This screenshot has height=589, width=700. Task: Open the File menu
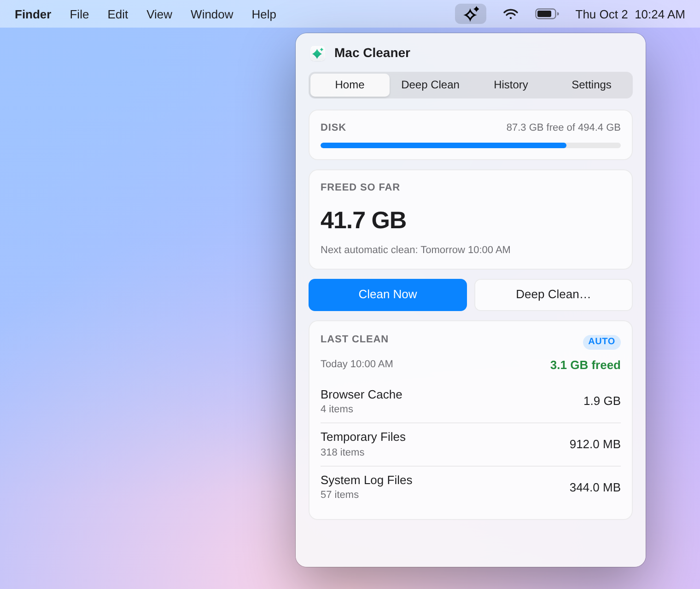pyautogui.click(x=79, y=14)
